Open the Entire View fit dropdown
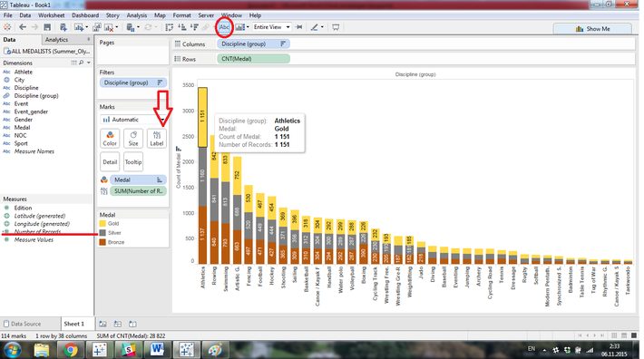This screenshot has width=644, height=359. [271, 27]
